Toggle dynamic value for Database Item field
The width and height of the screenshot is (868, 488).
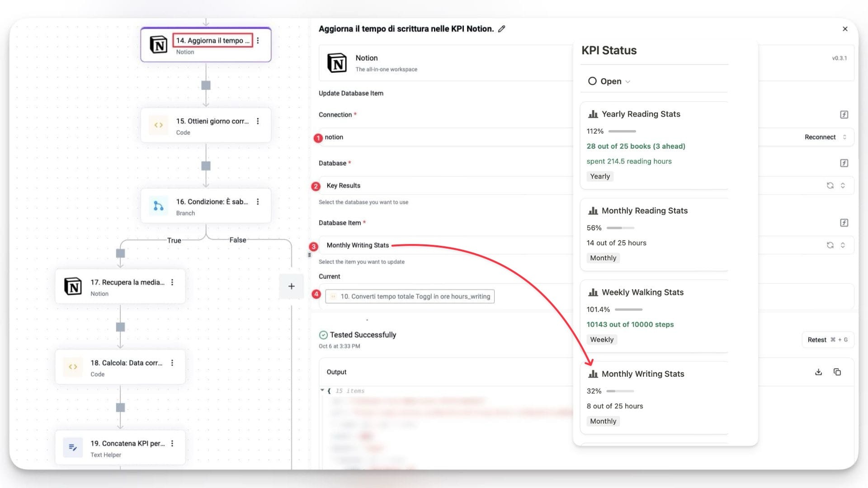click(x=844, y=223)
